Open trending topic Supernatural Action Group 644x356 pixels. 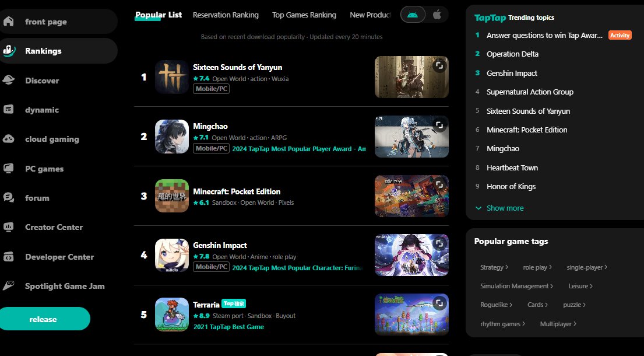tap(530, 92)
